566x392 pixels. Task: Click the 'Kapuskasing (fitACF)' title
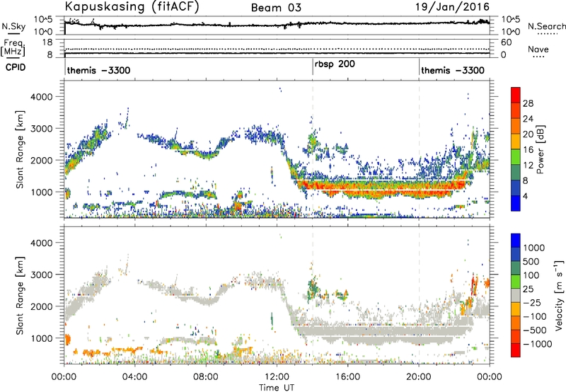132,6
